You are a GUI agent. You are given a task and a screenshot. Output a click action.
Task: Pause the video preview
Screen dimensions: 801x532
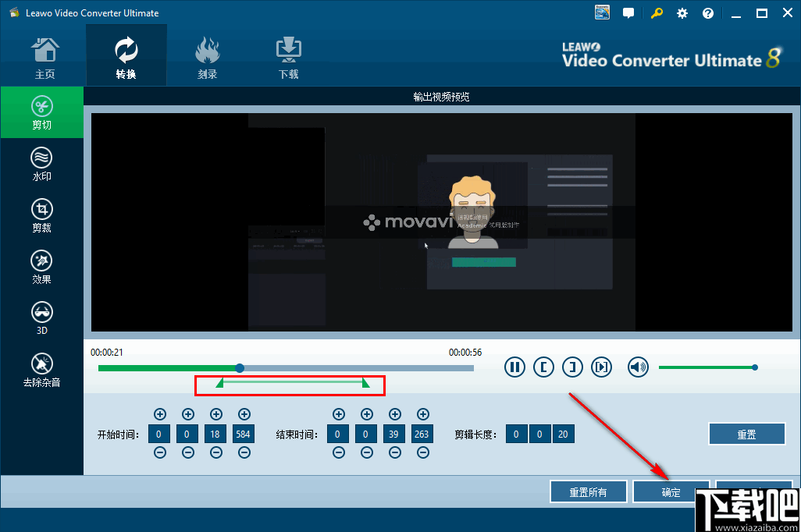coord(514,367)
